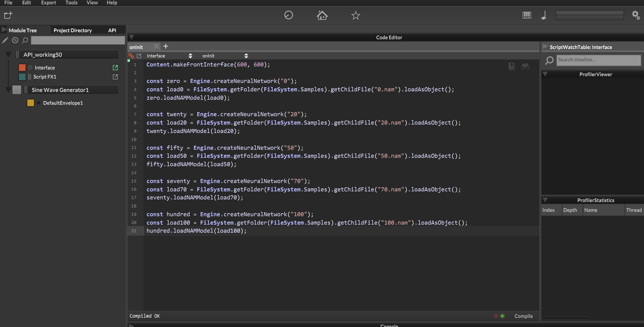Toggle the orange link icon in editor toolbar

coord(132,56)
